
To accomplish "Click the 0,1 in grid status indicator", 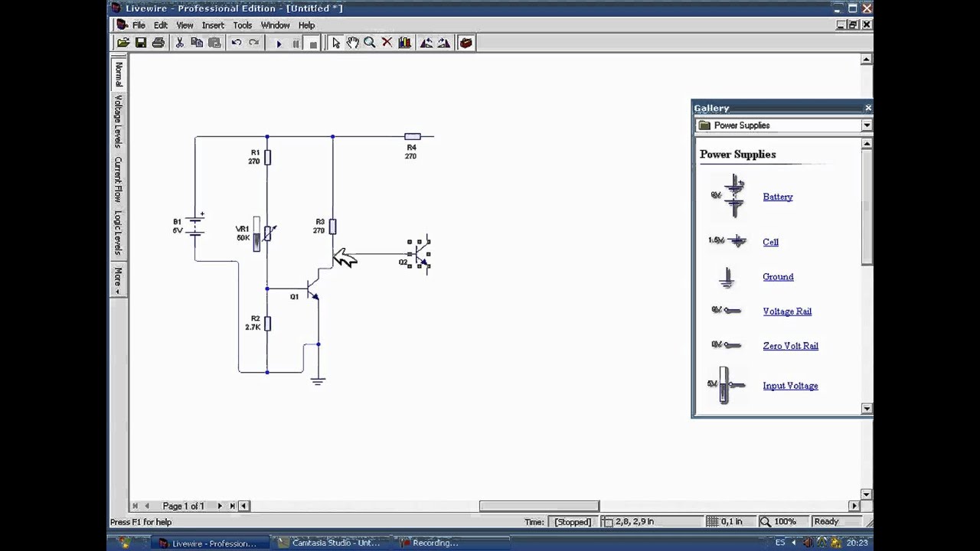I will pyautogui.click(x=724, y=522).
